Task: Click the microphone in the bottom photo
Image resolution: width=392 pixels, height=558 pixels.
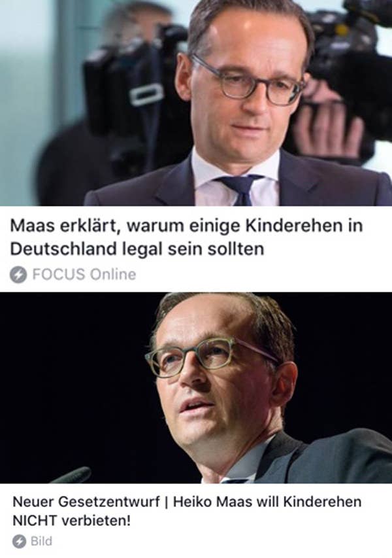Action: pos(71,475)
